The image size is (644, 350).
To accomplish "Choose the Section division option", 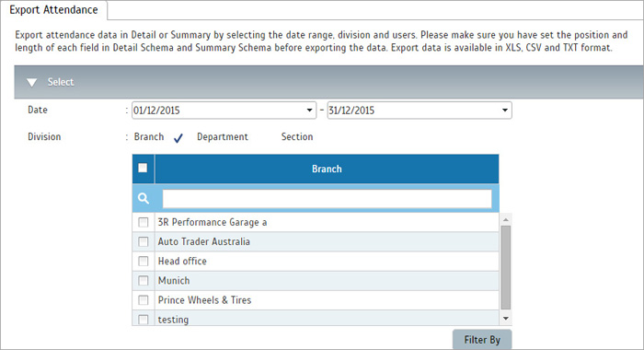I will [297, 137].
